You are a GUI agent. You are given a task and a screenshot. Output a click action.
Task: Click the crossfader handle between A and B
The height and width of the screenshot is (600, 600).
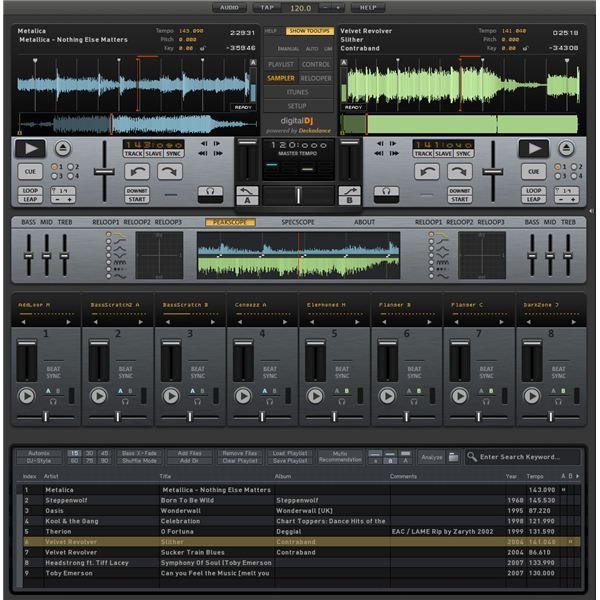coord(298,195)
